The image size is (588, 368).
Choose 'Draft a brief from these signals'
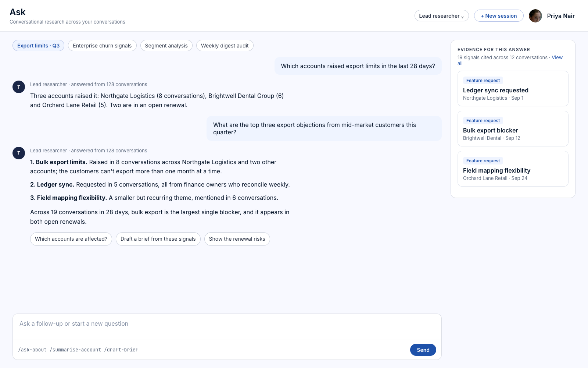158,239
